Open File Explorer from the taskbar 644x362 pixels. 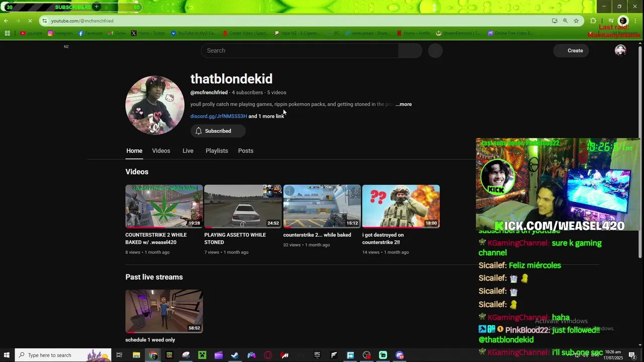point(136,355)
